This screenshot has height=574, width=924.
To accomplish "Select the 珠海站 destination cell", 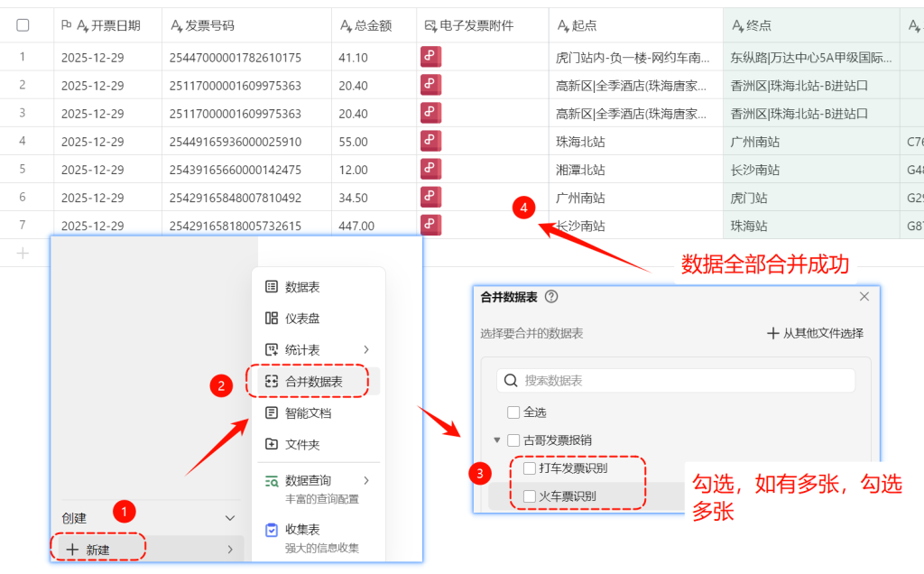I will (x=811, y=226).
